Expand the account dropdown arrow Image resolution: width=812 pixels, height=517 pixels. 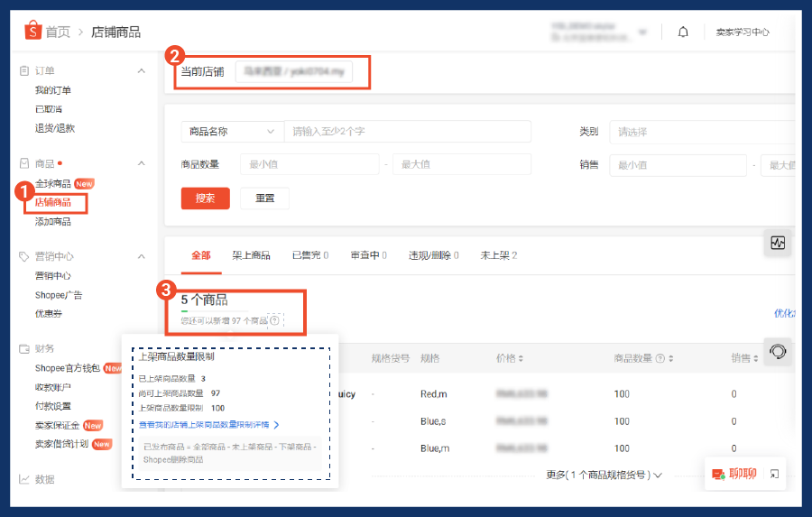pos(642,32)
